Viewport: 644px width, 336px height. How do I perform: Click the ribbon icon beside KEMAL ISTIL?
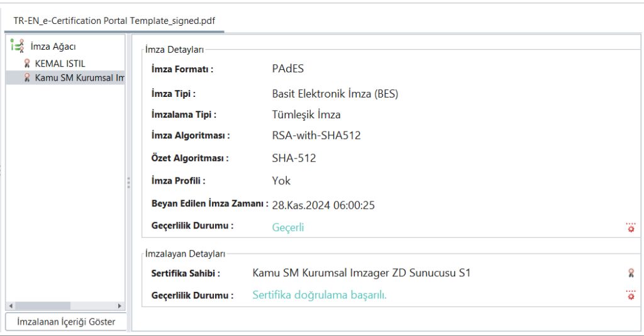(x=26, y=64)
